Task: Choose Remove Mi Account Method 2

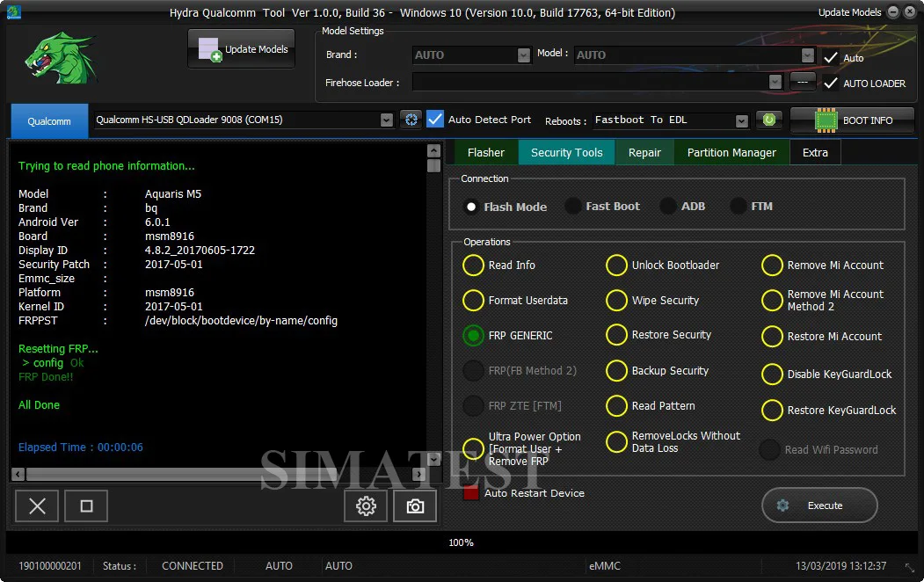Action: coord(772,301)
